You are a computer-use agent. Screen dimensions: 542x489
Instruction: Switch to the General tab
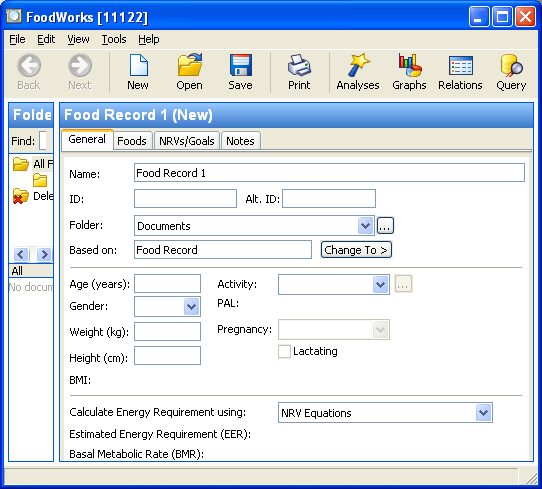click(87, 140)
